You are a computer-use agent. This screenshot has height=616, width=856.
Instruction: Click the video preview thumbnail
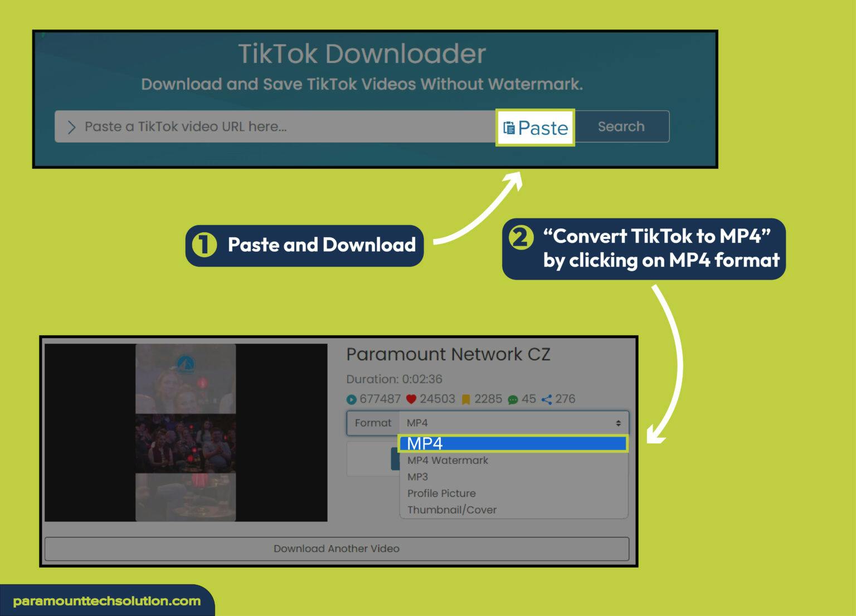coord(186,432)
